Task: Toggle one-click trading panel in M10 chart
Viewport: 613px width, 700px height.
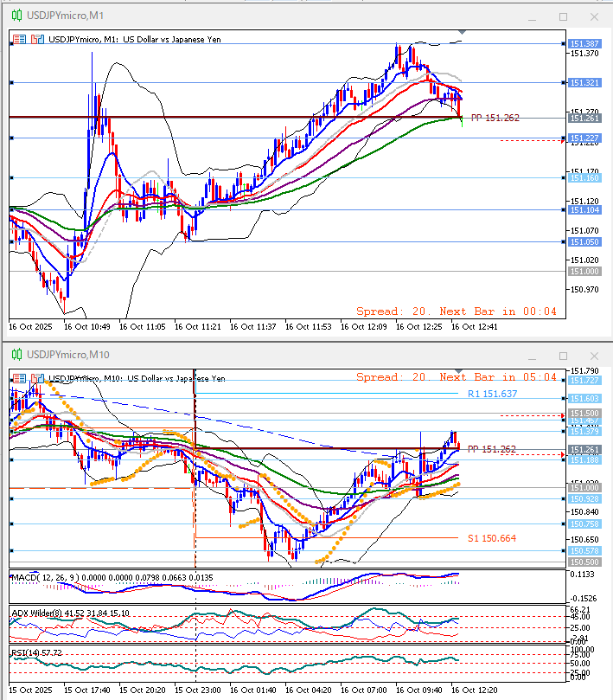Action: (x=13, y=378)
